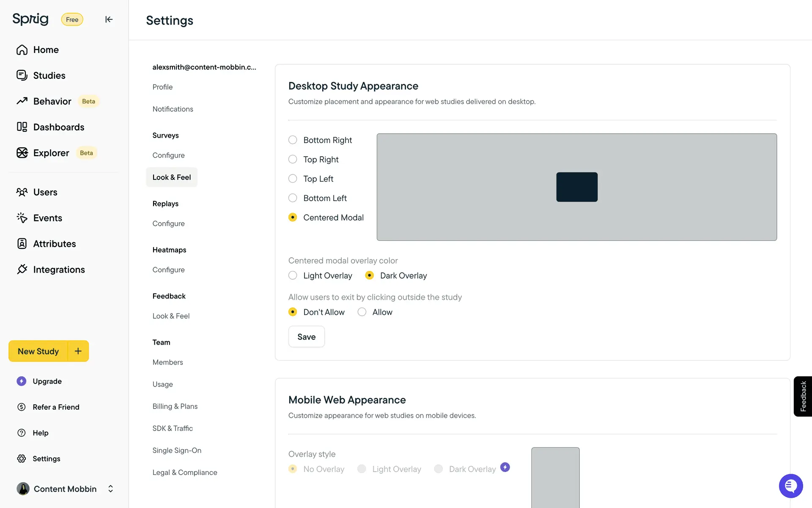Screen dimensions: 812x508
Task: Open New Study plus dropdown
Action: [x=78, y=351]
